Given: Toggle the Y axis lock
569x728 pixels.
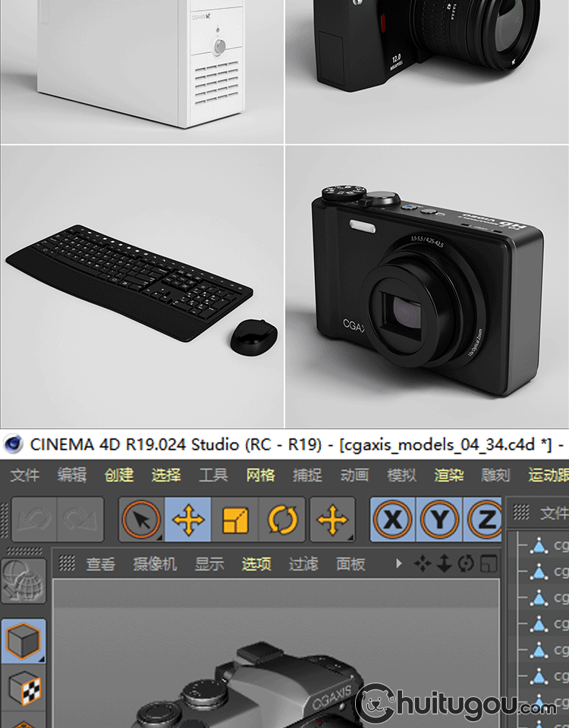Looking at the screenshot, I should pyautogui.click(x=439, y=520).
